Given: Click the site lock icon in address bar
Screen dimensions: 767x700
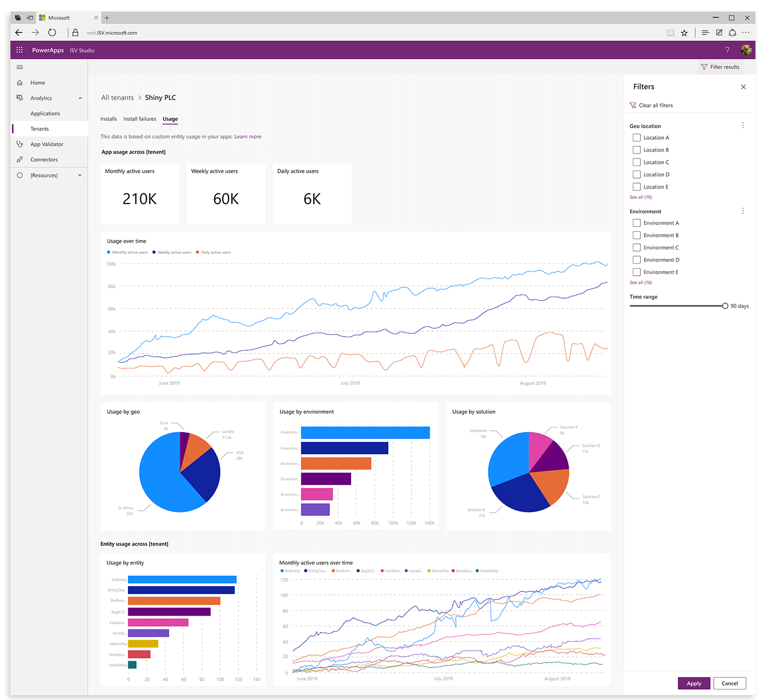Looking at the screenshot, I should click(76, 33).
